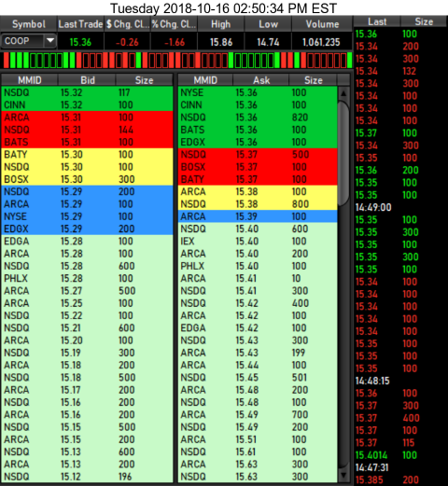Viewport: 448px width, 486px height.
Task: Select the ARCA ask at 15.41 size 10
Action: coord(258,278)
